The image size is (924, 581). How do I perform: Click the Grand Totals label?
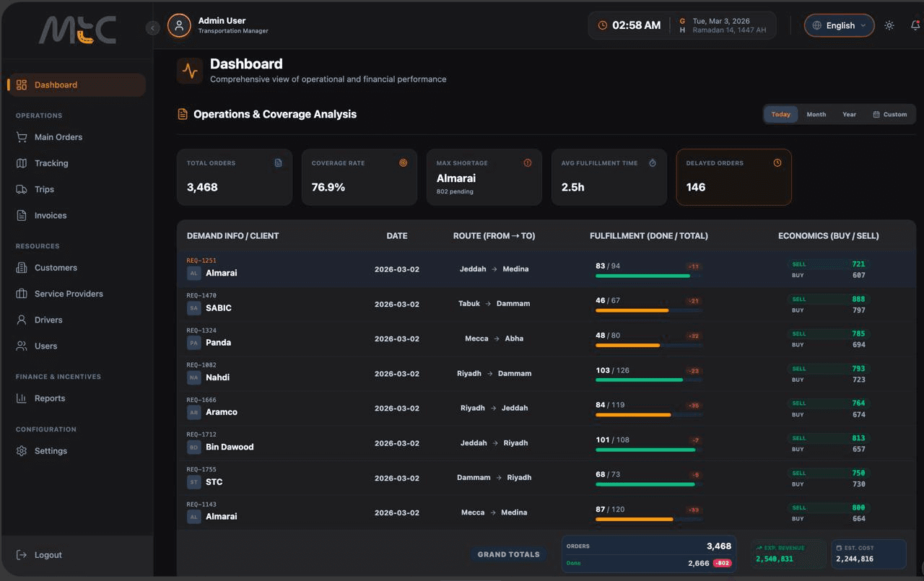point(509,554)
